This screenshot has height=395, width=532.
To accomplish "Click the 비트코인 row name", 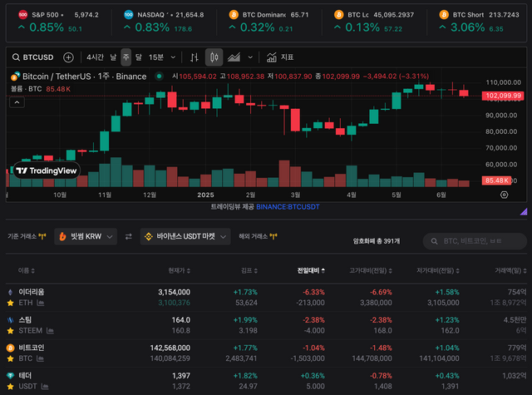I will tap(32, 348).
